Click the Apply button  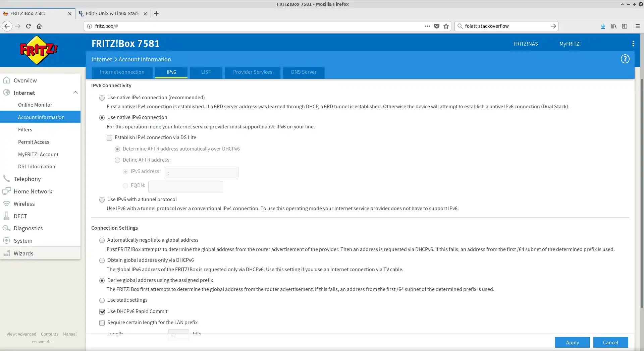tap(572, 342)
